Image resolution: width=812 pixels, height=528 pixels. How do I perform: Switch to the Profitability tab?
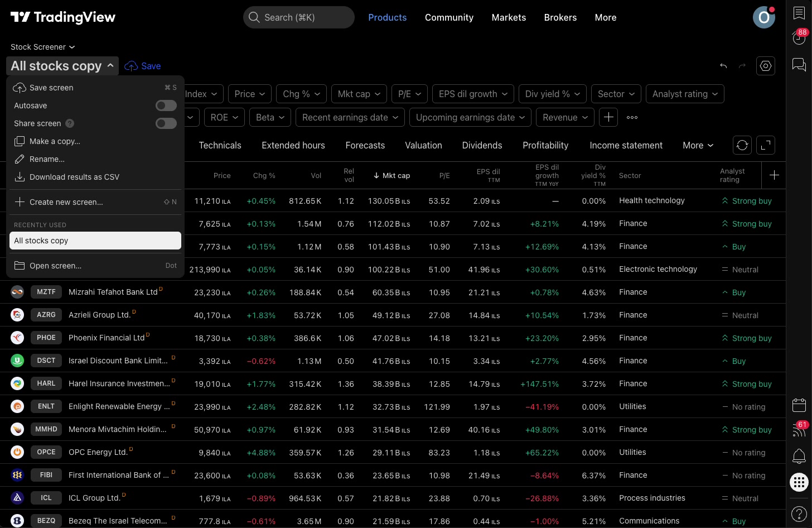tap(545, 145)
